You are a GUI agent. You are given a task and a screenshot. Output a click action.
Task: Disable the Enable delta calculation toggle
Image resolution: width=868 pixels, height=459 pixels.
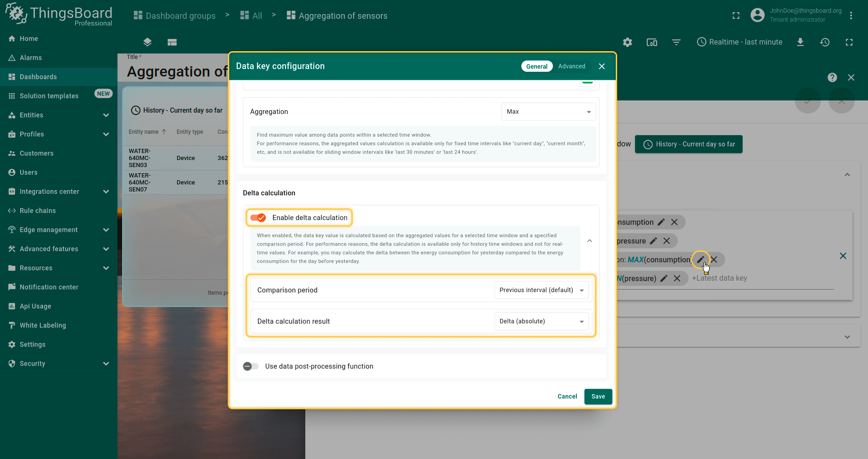[258, 218]
